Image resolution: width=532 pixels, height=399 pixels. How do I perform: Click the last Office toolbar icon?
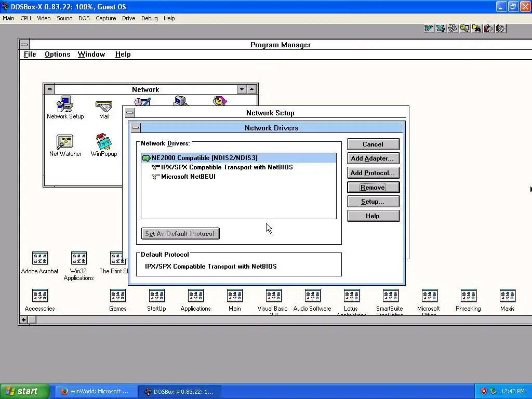pos(500,29)
